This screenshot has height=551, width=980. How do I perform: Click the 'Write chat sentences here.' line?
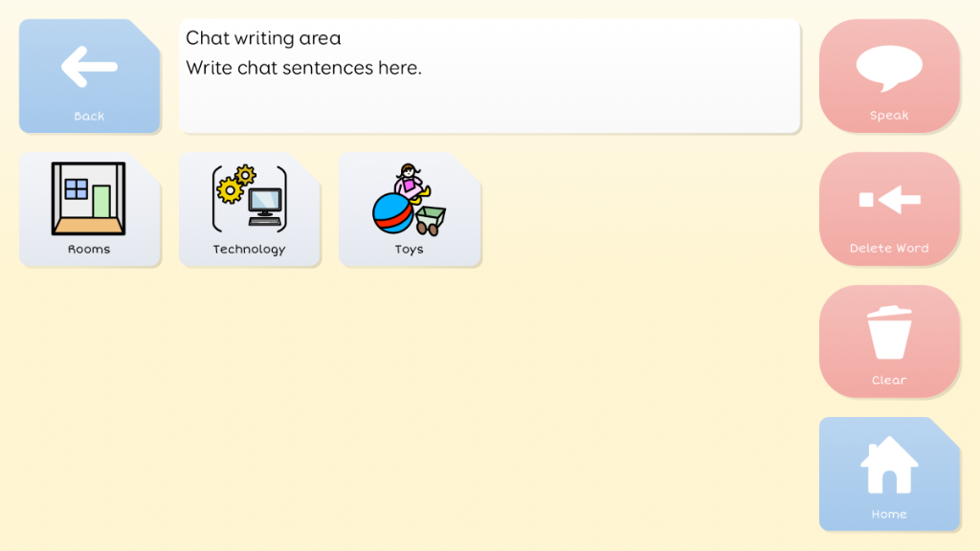click(303, 68)
